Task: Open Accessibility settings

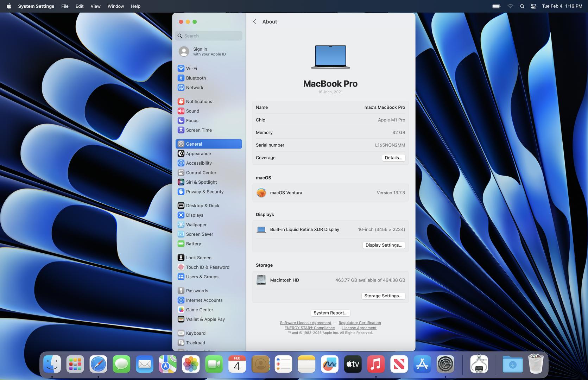Action: [x=209, y=163]
